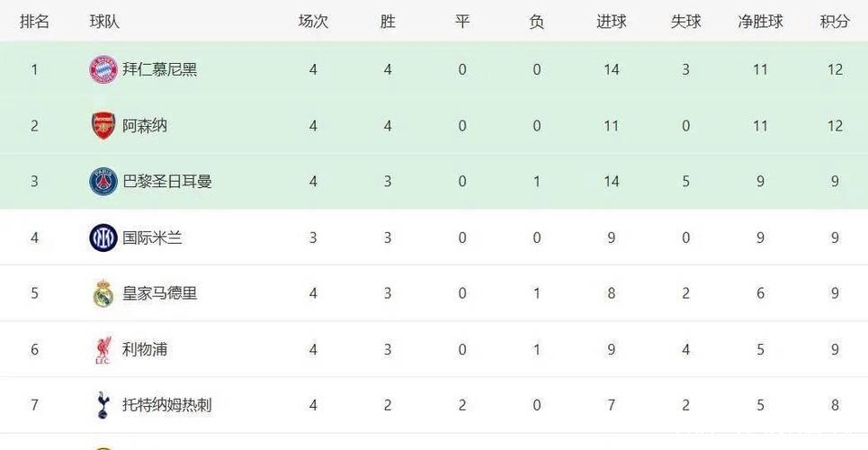The height and width of the screenshot is (450, 868).
Task: Open the 拜仁慕尼黑 team link
Action: click(159, 69)
